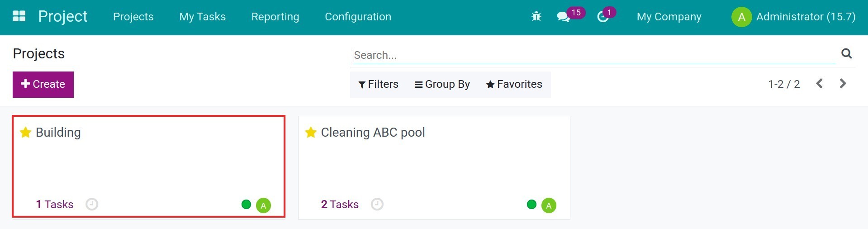Toggle favorite star on Cleaning ABC pool
868x229 pixels.
pos(311,132)
